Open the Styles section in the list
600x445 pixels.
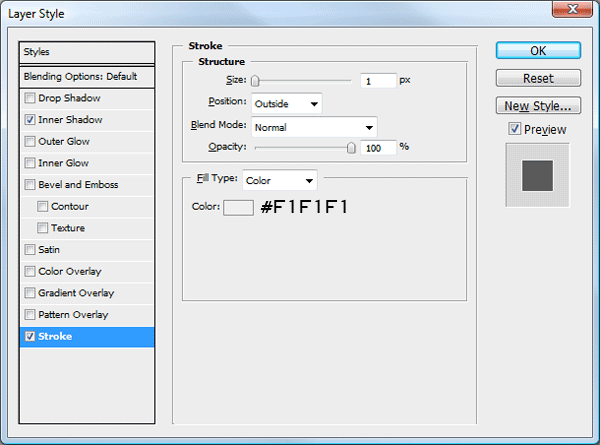87,52
